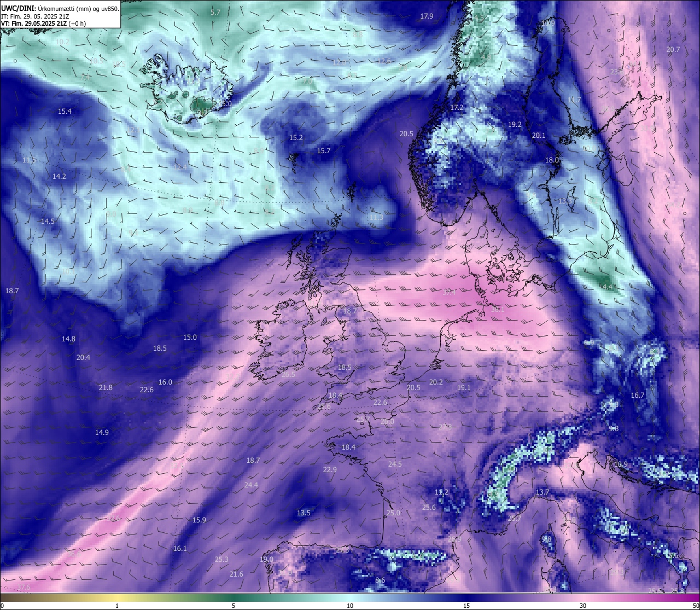Click the 16.7 value at right edge
Screen dimensions: 700x610
638,396
